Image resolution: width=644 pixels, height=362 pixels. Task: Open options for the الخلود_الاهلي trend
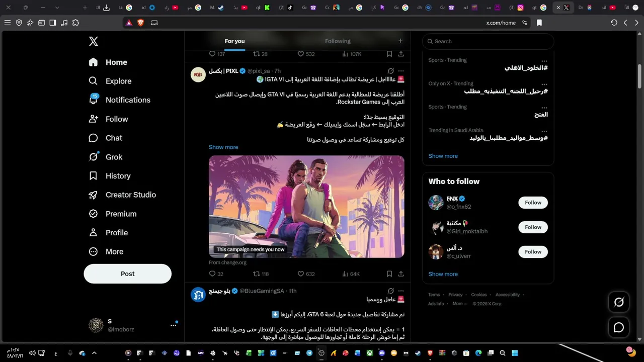pyautogui.click(x=544, y=61)
